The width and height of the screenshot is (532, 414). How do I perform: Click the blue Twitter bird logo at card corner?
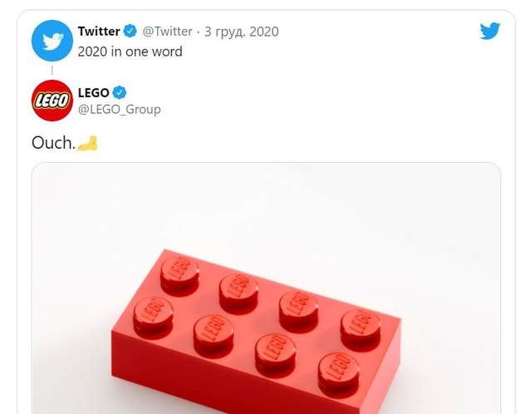click(x=490, y=32)
